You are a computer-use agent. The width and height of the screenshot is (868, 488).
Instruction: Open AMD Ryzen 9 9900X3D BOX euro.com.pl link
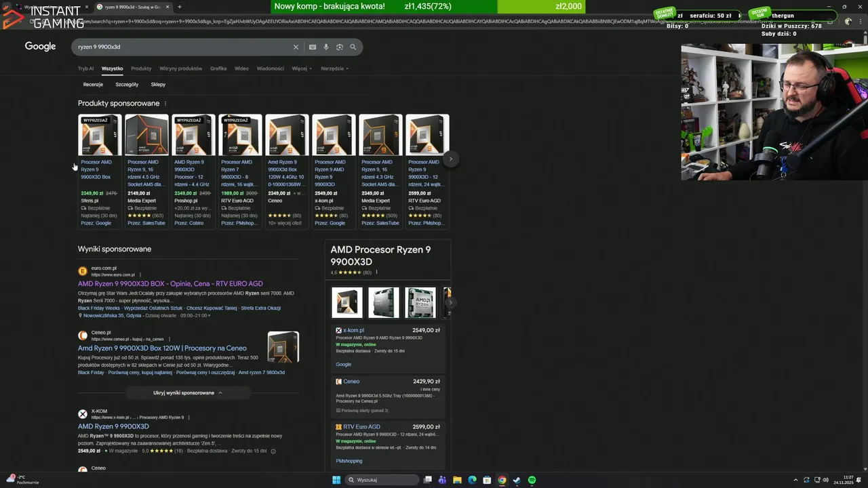pos(170,284)
